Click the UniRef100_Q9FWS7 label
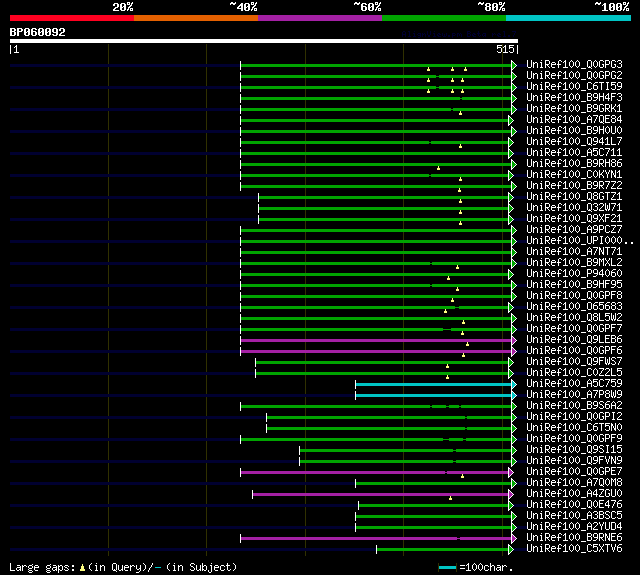This screenshot has height=575, width=640. point(574,362)
